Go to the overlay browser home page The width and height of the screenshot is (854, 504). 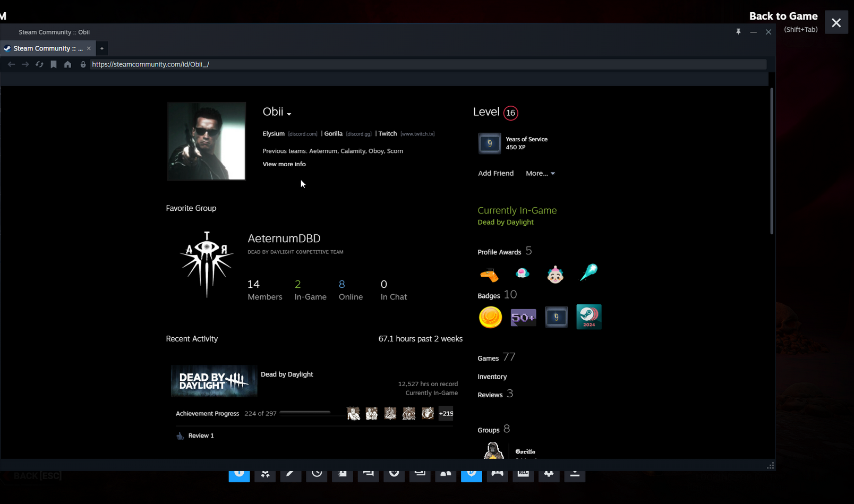click(67, 64)
